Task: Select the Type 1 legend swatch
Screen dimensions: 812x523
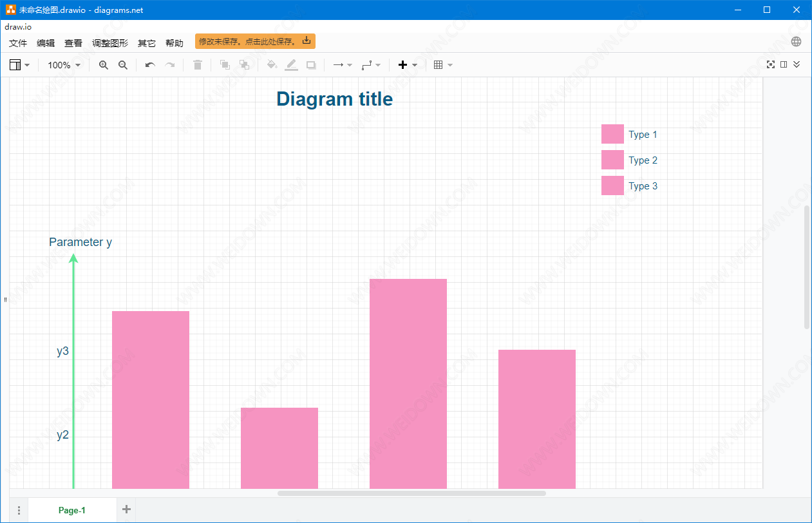Action: point(612,134)
